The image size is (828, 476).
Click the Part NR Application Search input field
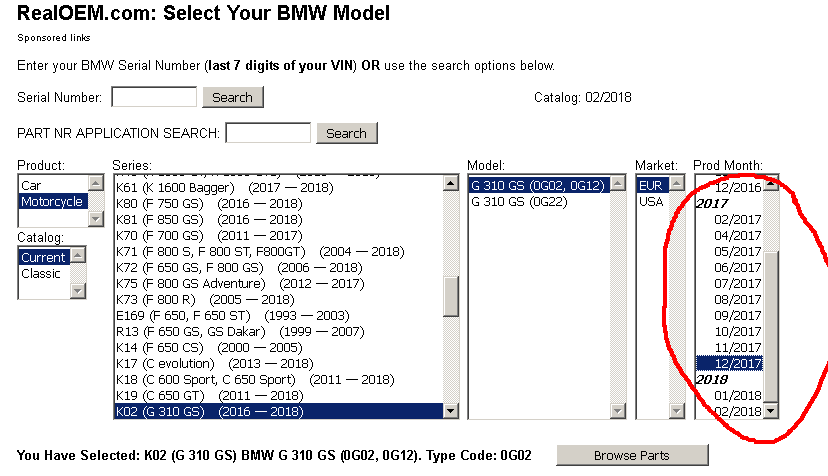(x=268, y=133)
